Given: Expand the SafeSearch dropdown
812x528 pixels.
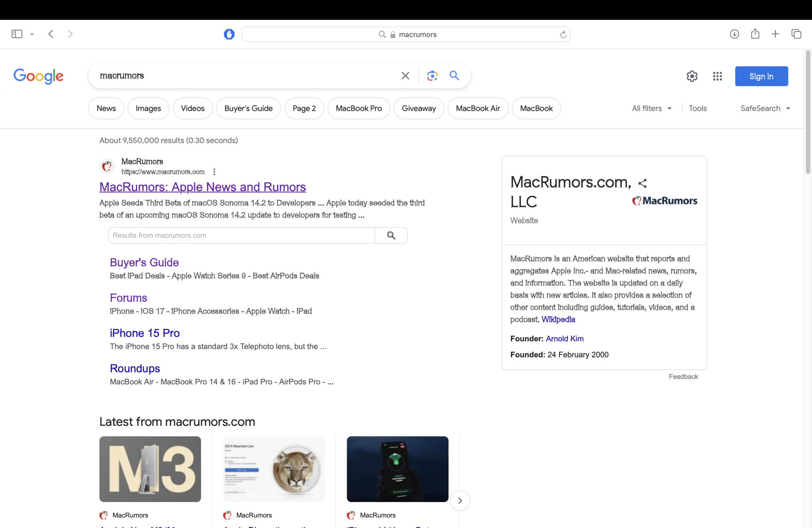Looking at the screenshot, I should pyautogui.click(x=765, y=108).
